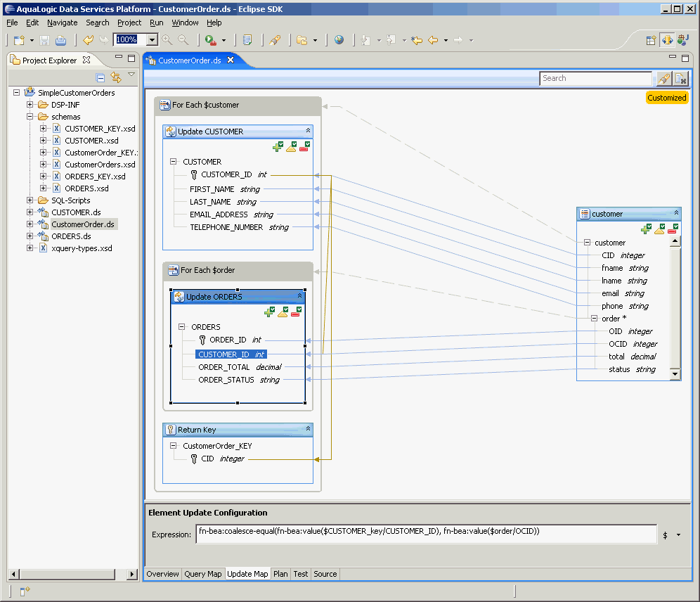700x602 pixels.
Task: Switch to the Test tab
Action: click(300, 574)
